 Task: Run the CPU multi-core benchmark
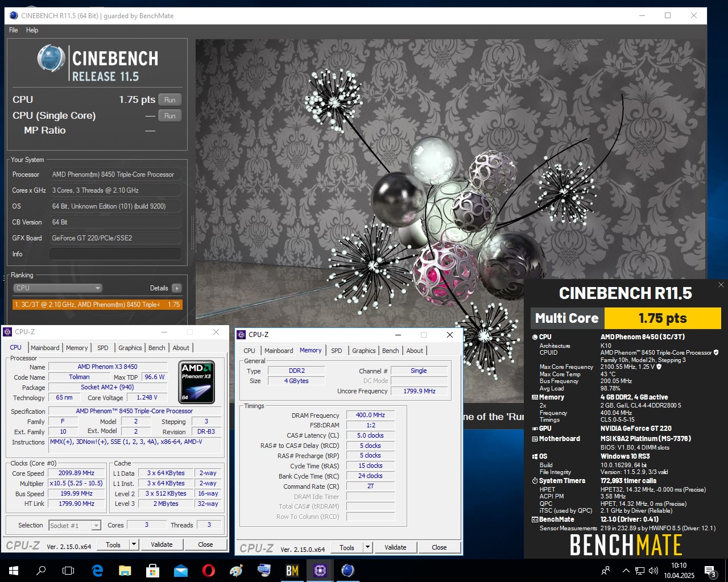click(x=169, y=100)
